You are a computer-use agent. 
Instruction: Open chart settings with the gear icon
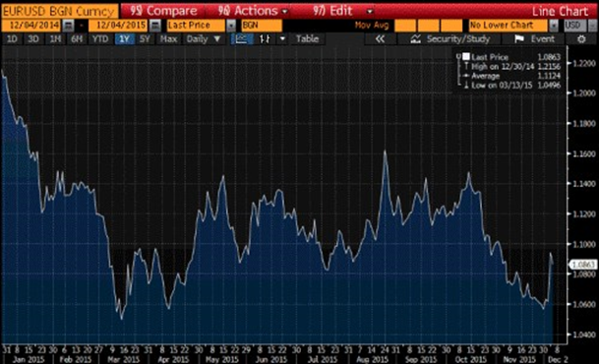point(581,39)
